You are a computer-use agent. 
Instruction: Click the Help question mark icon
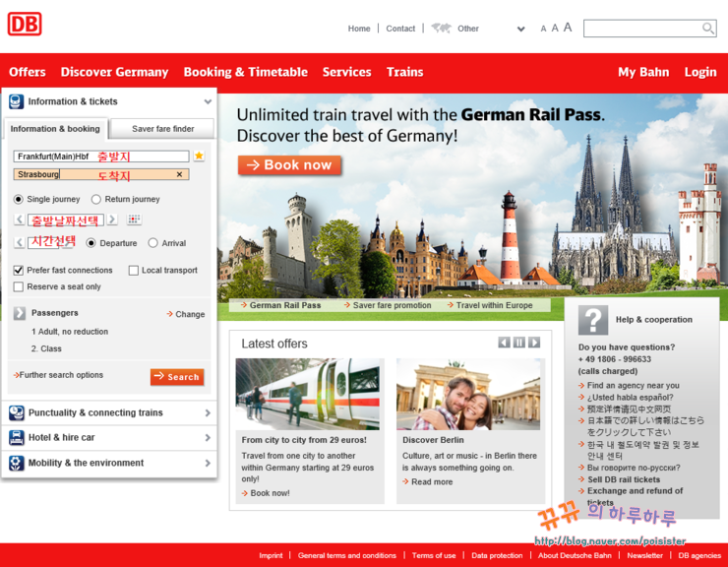(x=593, y=320)
